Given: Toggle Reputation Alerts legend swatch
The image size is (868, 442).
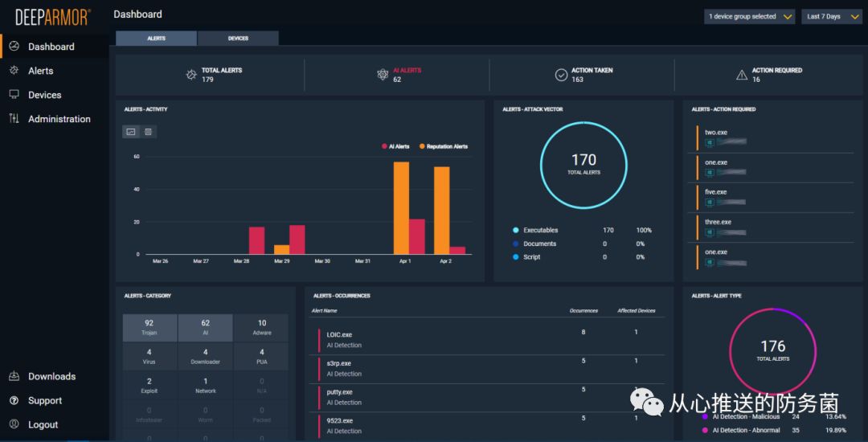Looking at the screenshot, I should 422,146.
